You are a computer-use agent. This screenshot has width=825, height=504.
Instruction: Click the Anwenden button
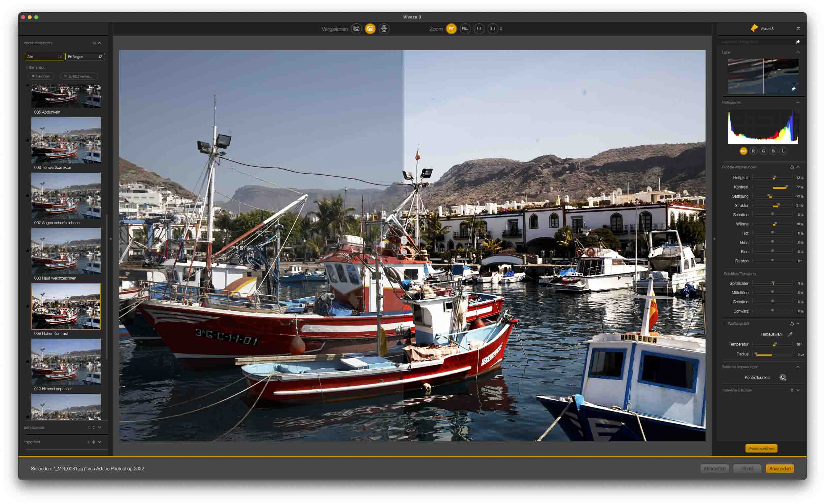point(780,468)
